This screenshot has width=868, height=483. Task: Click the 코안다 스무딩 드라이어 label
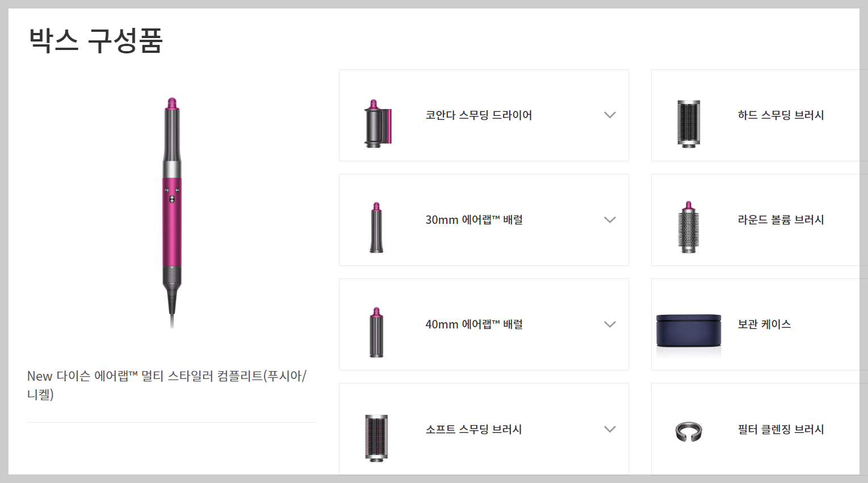(479, 115)
